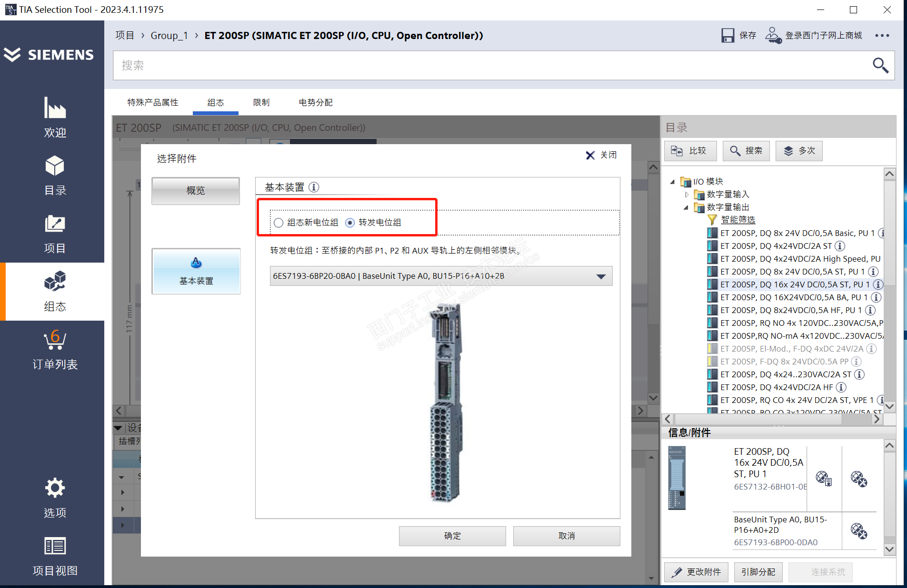Open the 欢迎 welcome page in sidebar
This screenshot has height=588, width=907.
pyautogui.click(x=55, y=118)
